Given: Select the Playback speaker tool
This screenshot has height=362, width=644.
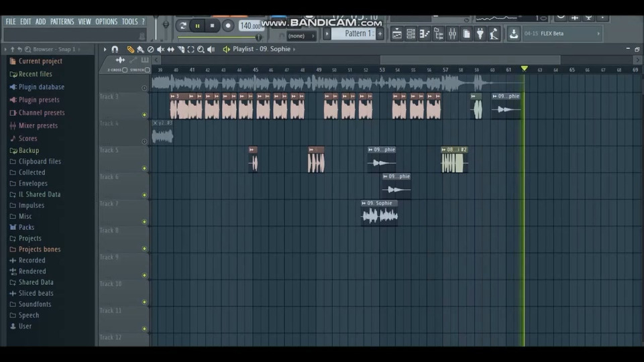Looking at the screenshot, I should 211,49.
